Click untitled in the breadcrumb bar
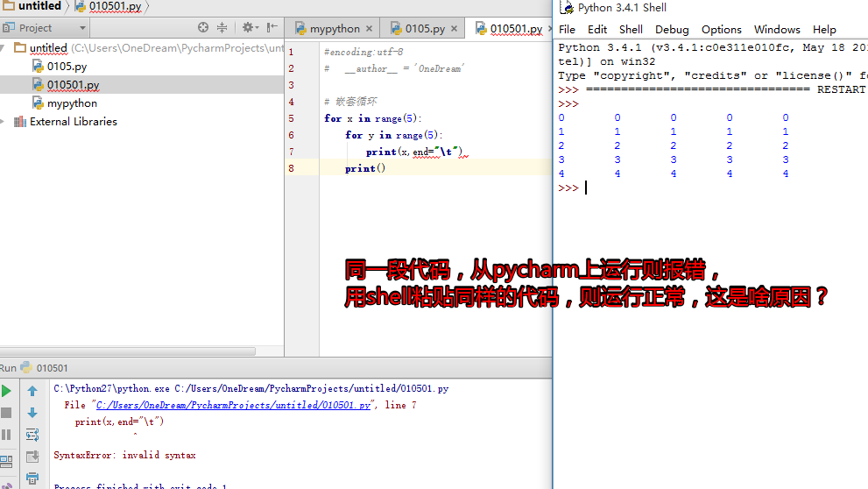Screen dimensions: 868x489 [40, 6]
